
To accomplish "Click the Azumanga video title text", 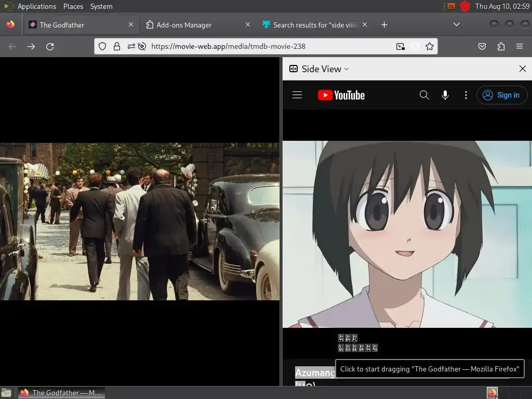I will (x=315, y=373).
